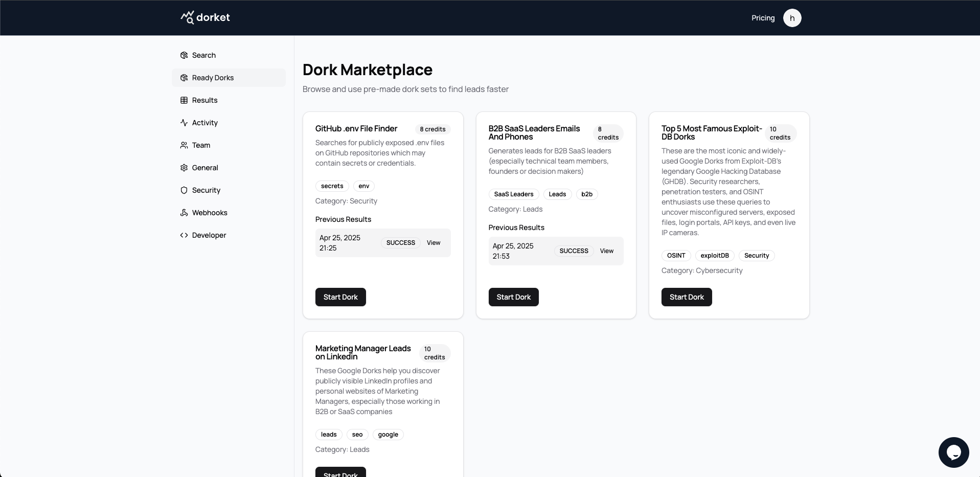Click the 'seo' tag
Screen dimensions: 980x477
coord(357,435)
